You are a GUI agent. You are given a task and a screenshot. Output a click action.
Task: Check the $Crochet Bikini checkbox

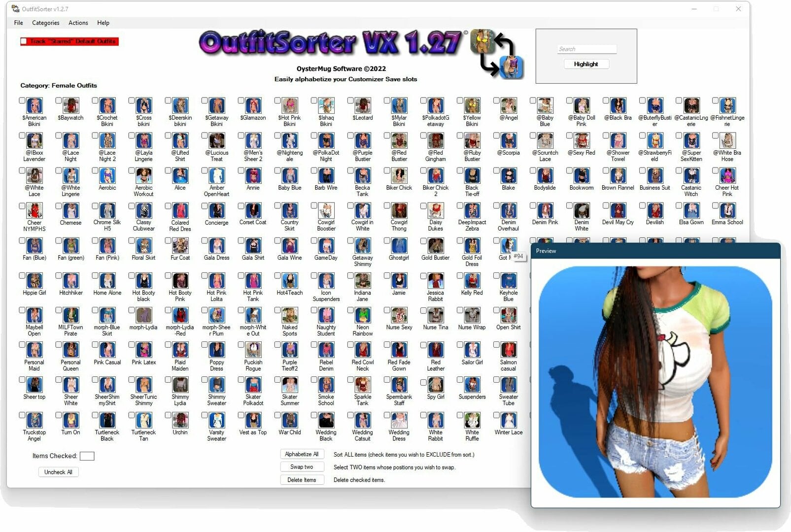click(x=95, y=100)
